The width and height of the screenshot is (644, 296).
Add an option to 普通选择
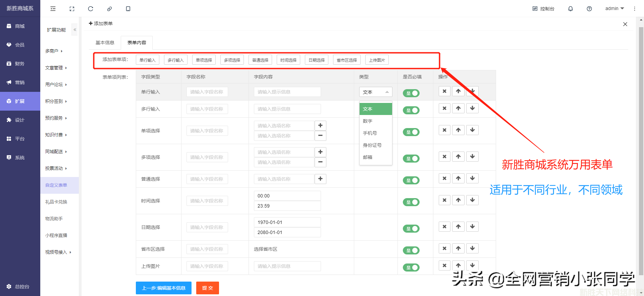click(320, 179)
